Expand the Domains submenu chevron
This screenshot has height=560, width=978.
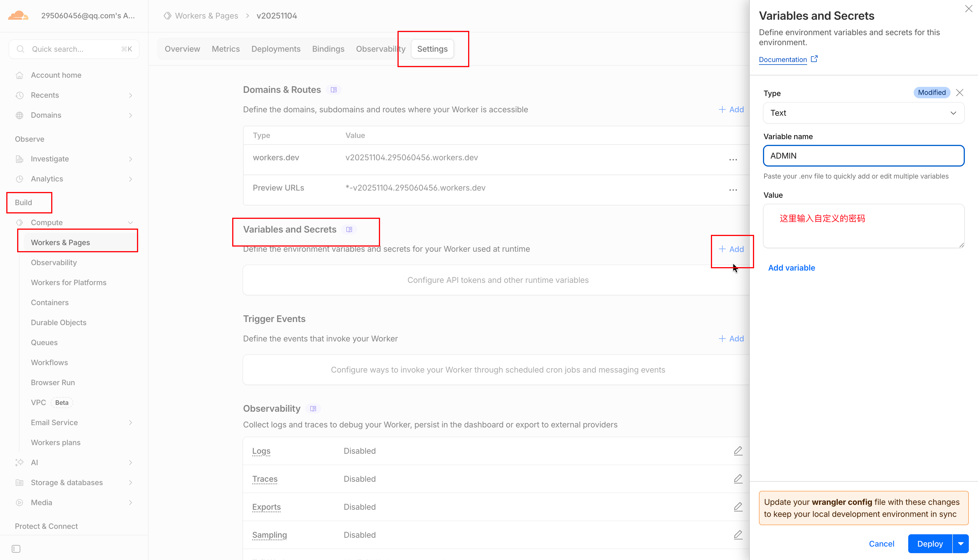pyautogui.click(x=130, y=115)
